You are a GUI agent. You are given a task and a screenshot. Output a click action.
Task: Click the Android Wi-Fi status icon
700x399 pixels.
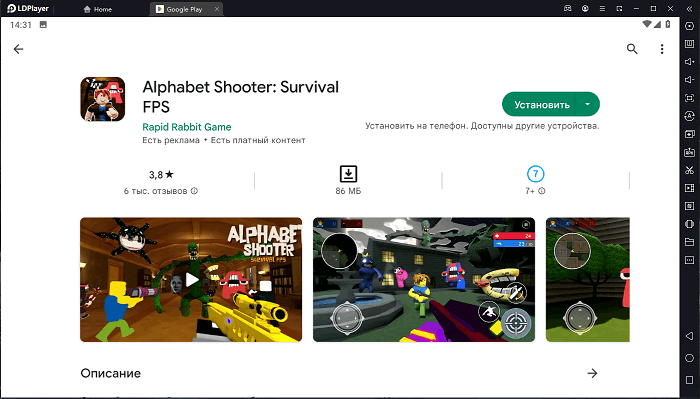pos(647,24)
